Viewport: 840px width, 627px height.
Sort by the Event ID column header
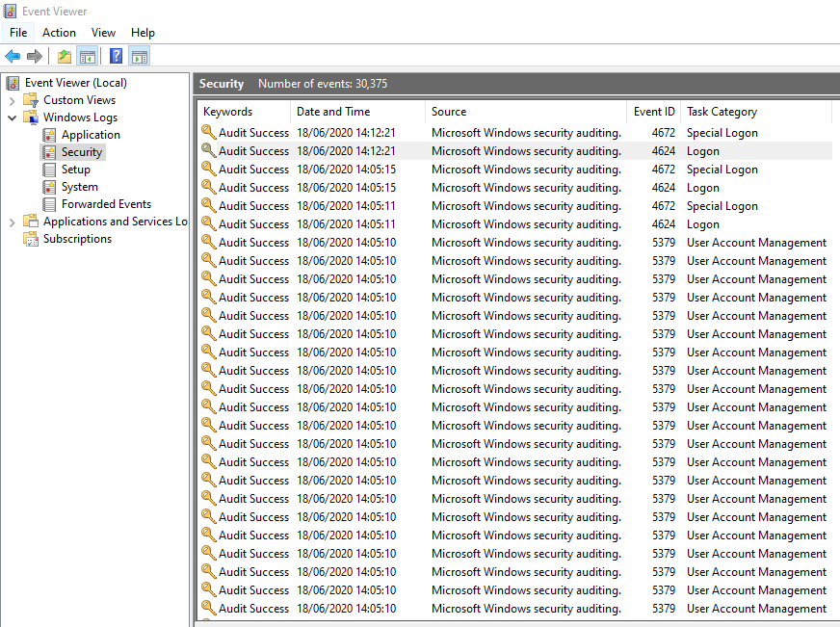point(654,112)
